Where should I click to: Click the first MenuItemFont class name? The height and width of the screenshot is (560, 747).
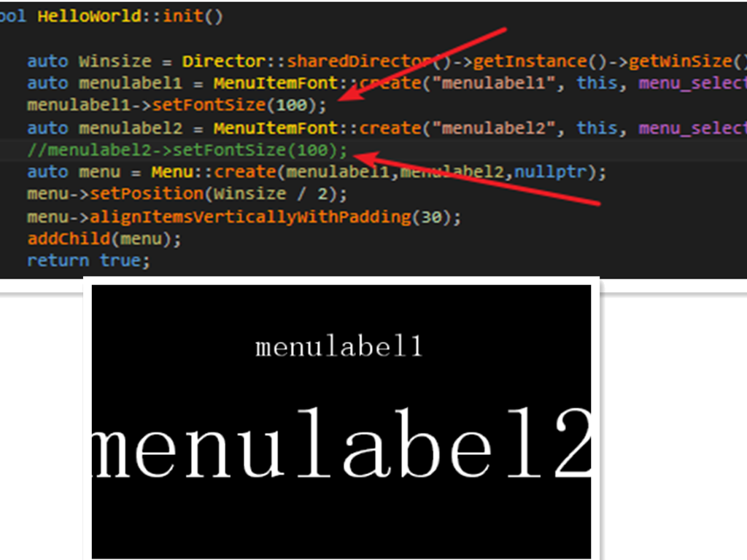[275, 83]
